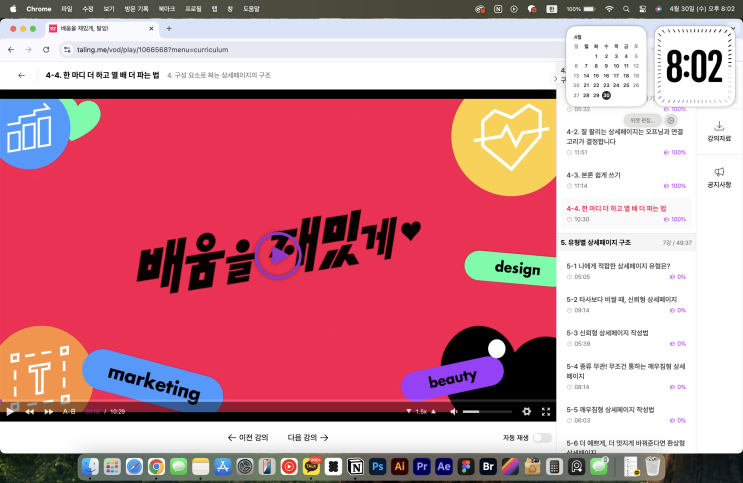
Task: Close the 배움을 재밌게, 탈잉! tab
Action: click(151, 28)
